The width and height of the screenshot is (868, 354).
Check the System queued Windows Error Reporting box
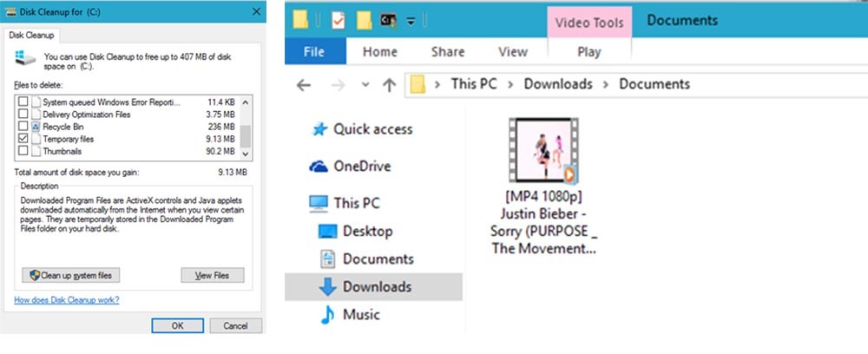click(x=23, y=102)
